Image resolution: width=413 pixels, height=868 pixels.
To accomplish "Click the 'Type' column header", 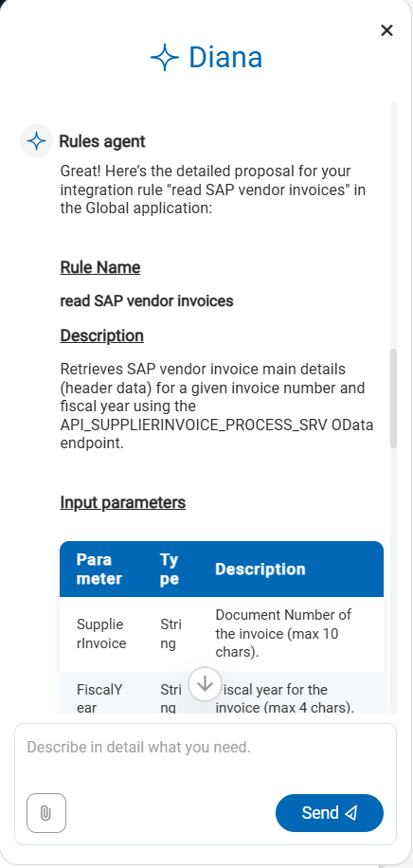I will [x=170, y=570].
